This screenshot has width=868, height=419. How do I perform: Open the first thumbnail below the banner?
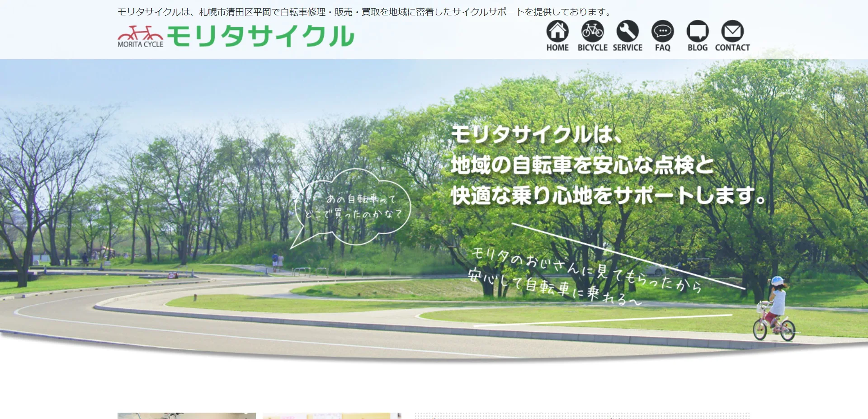[186, 415]
